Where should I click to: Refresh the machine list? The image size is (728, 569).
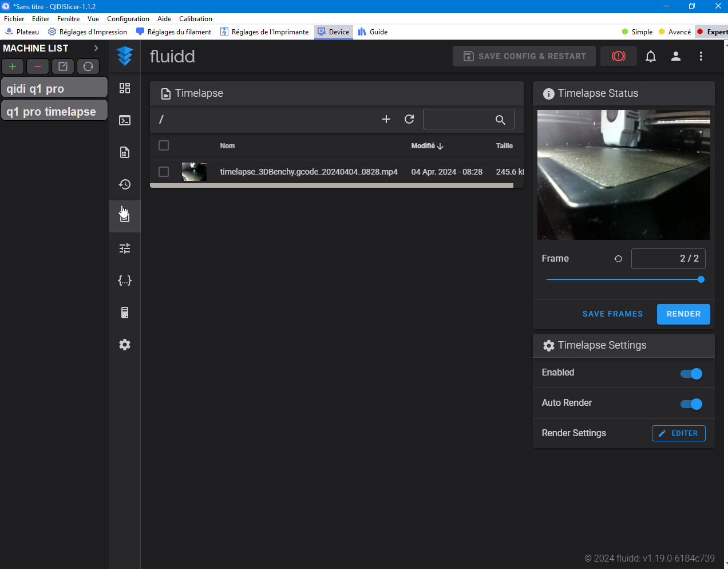88,66
